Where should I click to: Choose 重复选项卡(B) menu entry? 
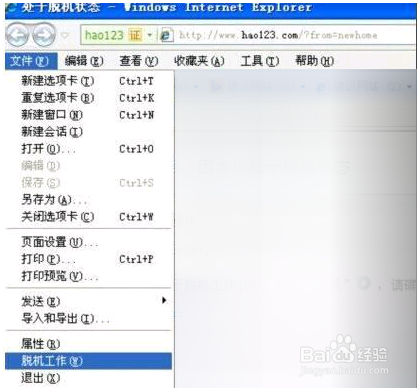tap(89, 98)
